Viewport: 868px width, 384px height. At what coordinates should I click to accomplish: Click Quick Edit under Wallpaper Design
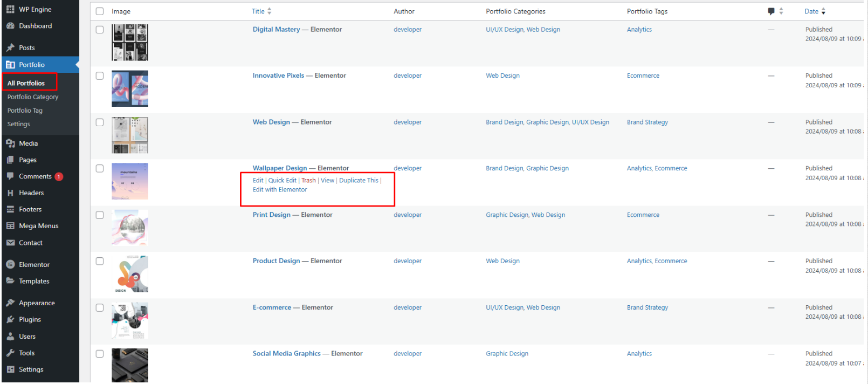click(283, 181)
